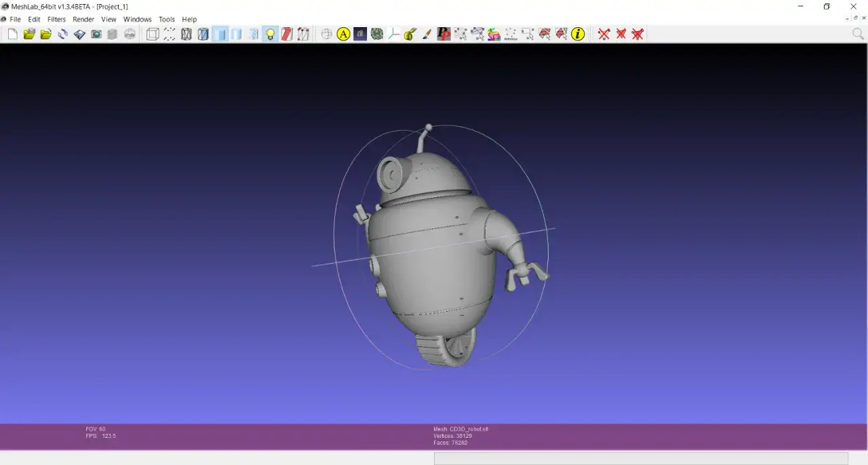Click the yellow circled A icon
Image resolution: width=868 pixels, height=465 pixels.
click(x=343, y=34)
